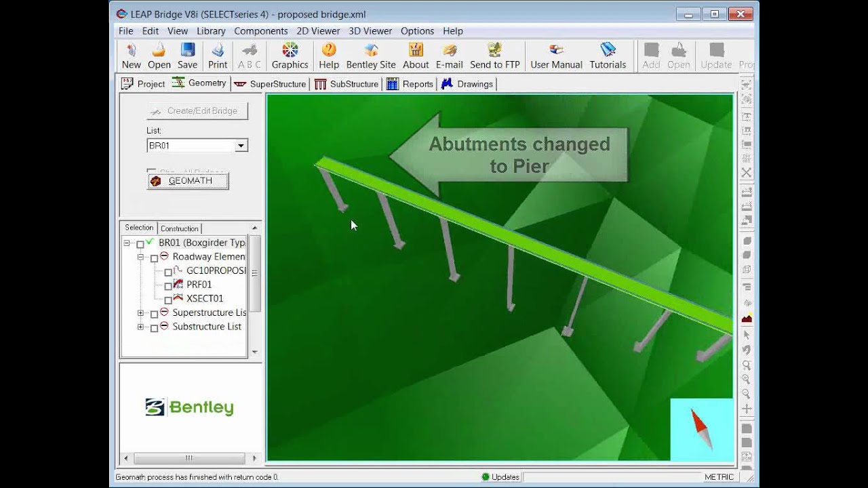The image size is (868, 488).
Task: Click the LEAP Bridge title bar app icon
Action: tap(121, 14)
